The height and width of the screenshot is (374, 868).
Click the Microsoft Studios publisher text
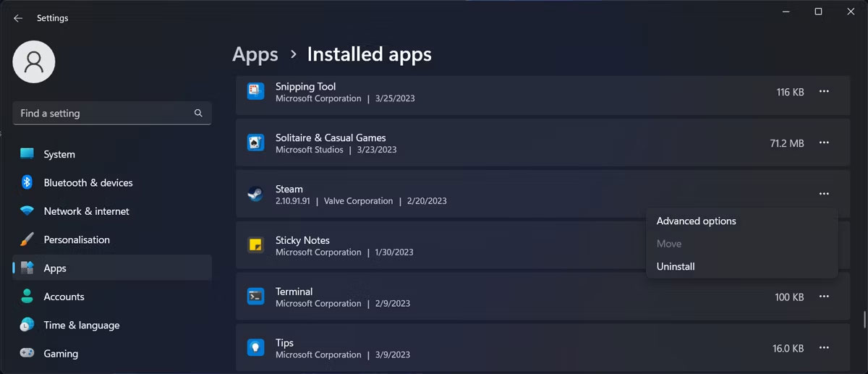[310, 150]
